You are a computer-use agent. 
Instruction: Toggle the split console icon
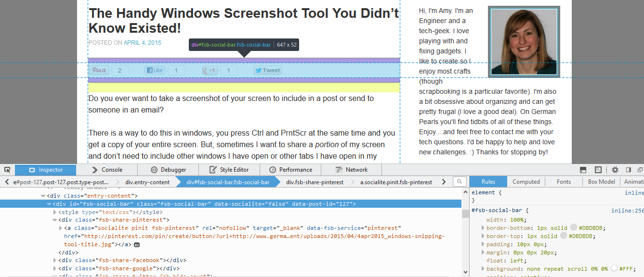(x=583, y=170)
